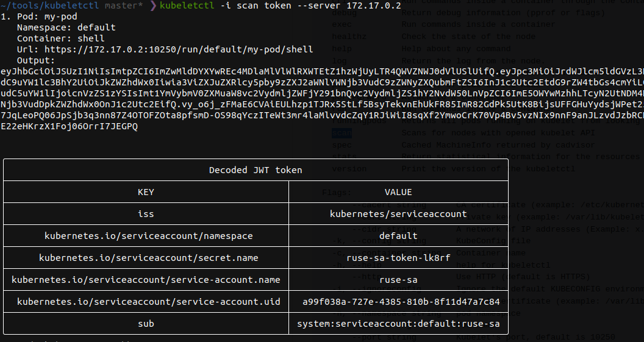Click the prompt arrow before kubeletctl command
The height and width of the screenshot is (342, 644).
153,5
